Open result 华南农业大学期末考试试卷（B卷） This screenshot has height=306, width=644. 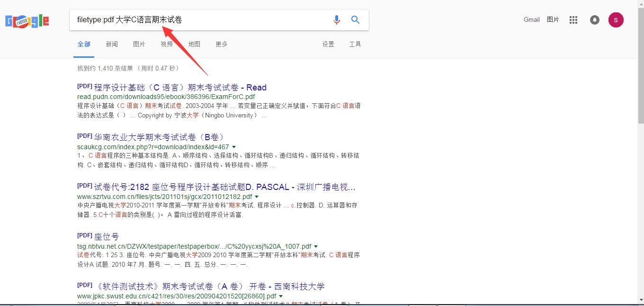(159, 137)
